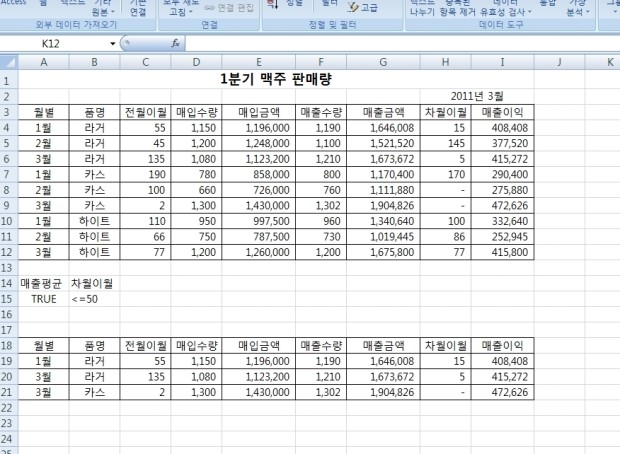Image resolution: width=620 pixels, height=454 pixels.
Task: Click the 3월 cell in row 20
Action: (43, 377)
